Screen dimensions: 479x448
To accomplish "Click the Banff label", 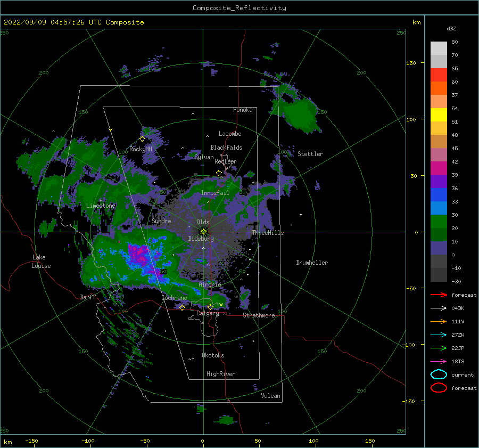I will coord(88,297).
